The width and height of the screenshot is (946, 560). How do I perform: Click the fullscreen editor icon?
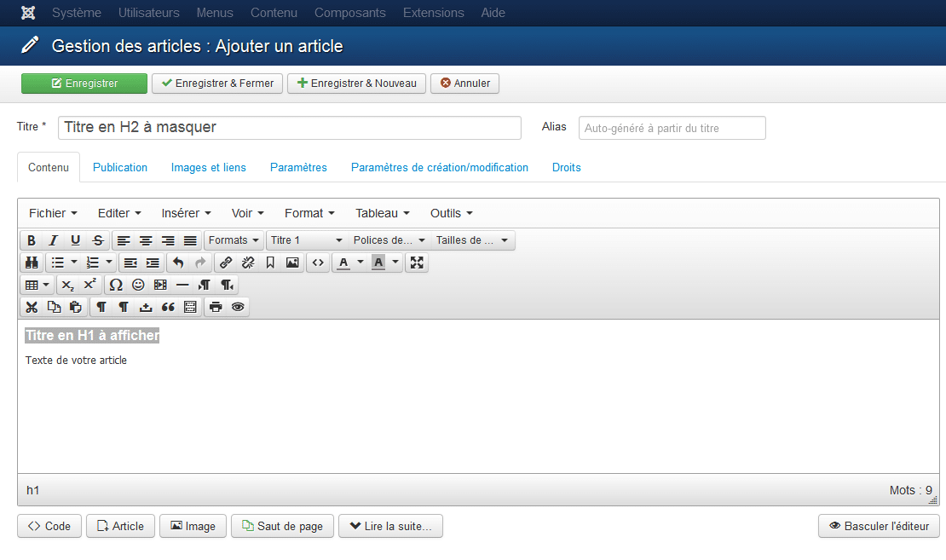point(417,263)
